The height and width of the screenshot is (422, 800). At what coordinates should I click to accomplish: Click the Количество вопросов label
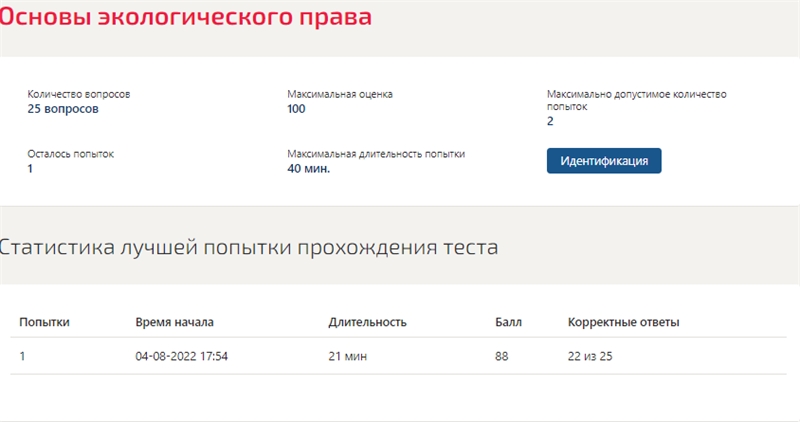click(79, 94)
